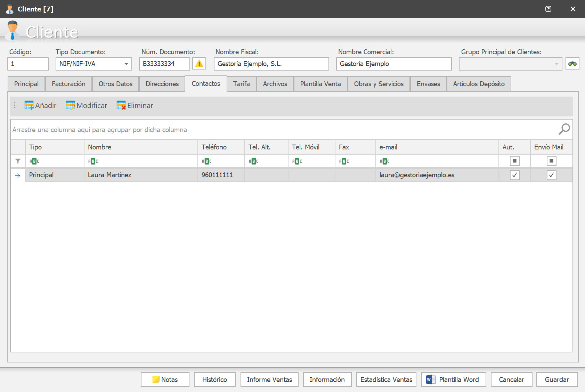The width and height of the screenshot is (585, 392).
Task: Click the Tel. Alt. filter ABC icon
Action: pos(254,161)
